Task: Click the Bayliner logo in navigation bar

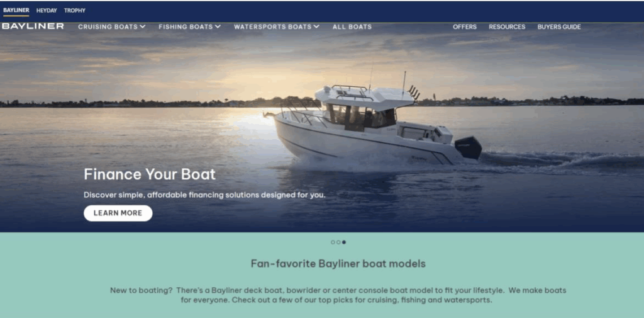Action: point(33,26)
